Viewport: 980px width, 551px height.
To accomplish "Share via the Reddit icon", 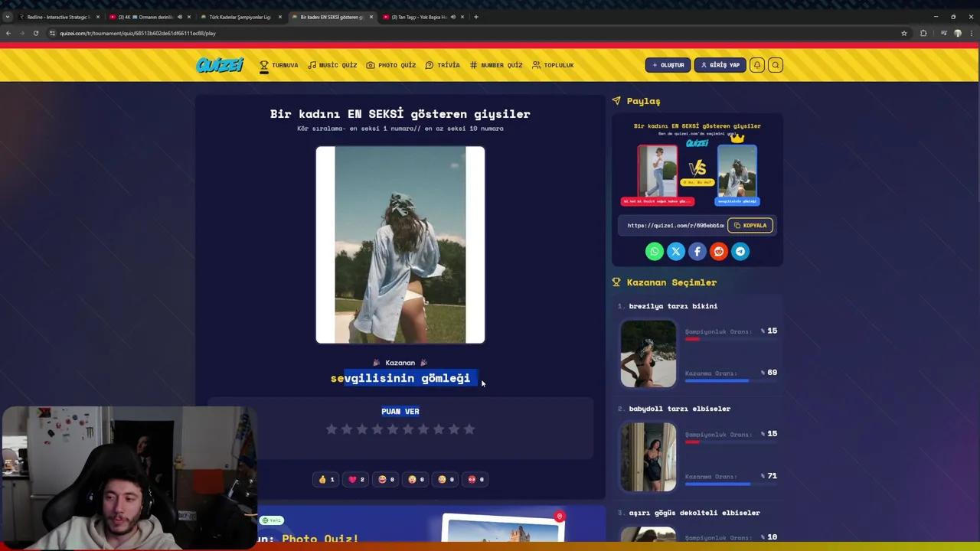I will pos(719,251).
